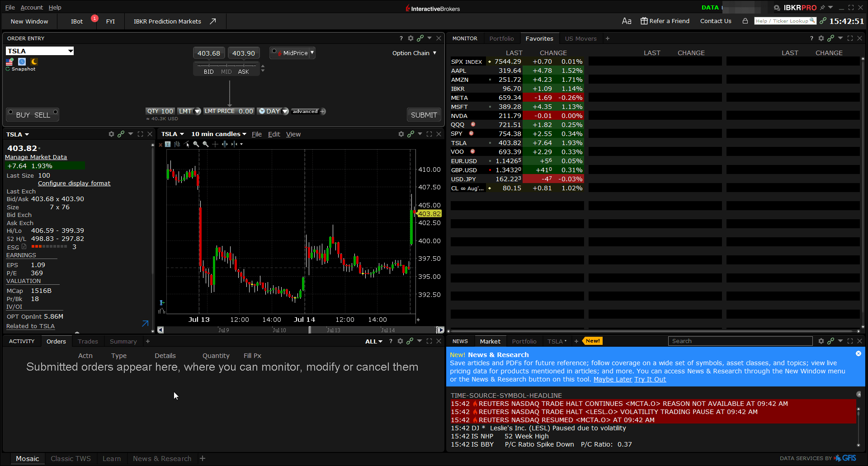Image resolution: width=868 pixels, height=466 pixels.
Task: Open the chart View menu
Action: 293,134
